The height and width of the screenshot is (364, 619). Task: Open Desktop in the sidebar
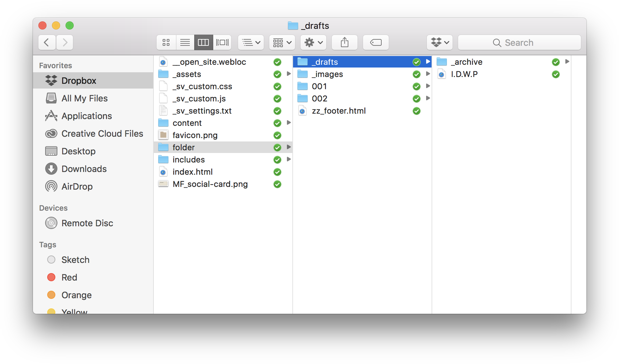(x=93, y=151)
